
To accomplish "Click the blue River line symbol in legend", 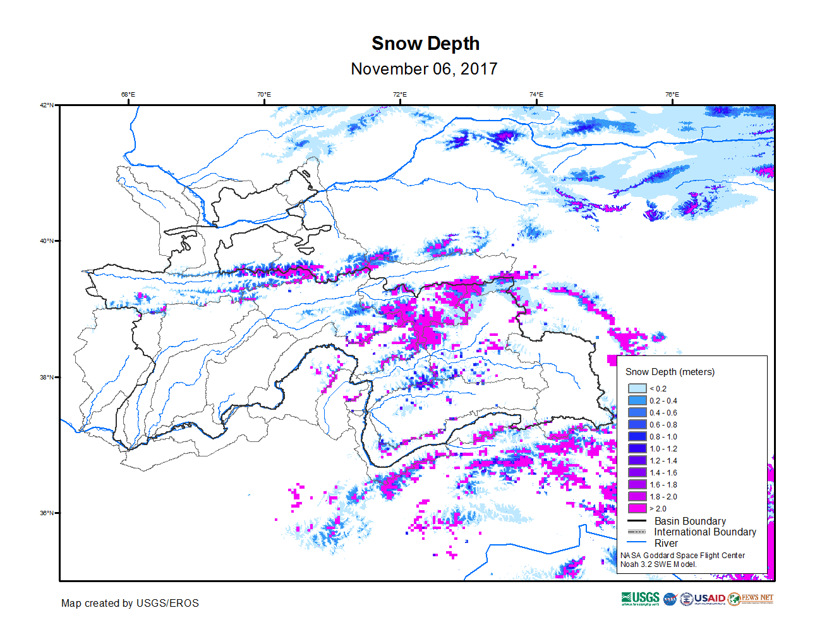I will click(637, 542).
